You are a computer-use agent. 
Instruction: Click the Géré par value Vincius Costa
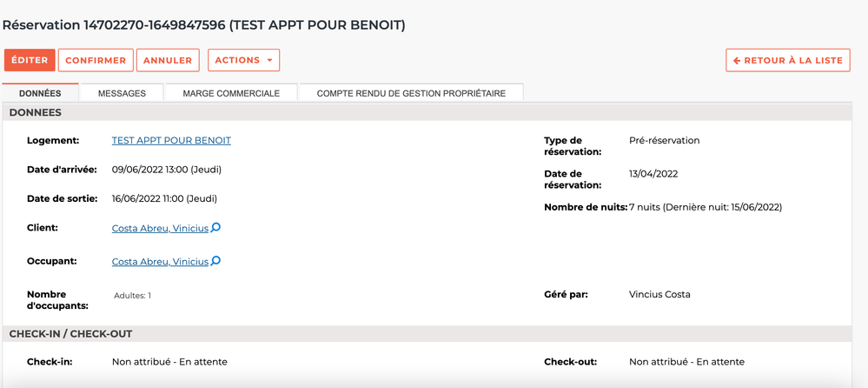pyautogui.click(x=659, y=294)
